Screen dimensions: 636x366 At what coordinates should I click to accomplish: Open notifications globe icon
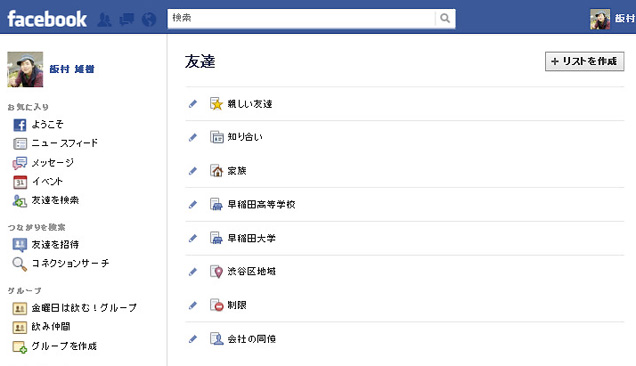[x=149, y=19]
